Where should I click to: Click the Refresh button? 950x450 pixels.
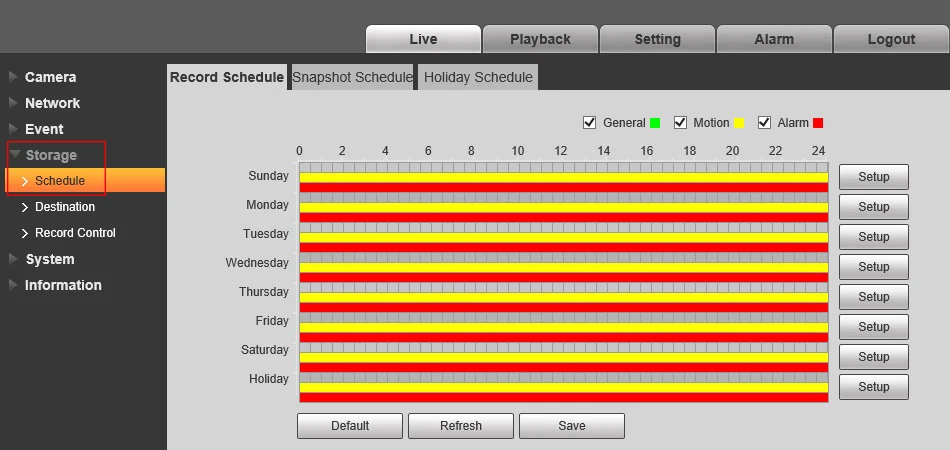460,426
